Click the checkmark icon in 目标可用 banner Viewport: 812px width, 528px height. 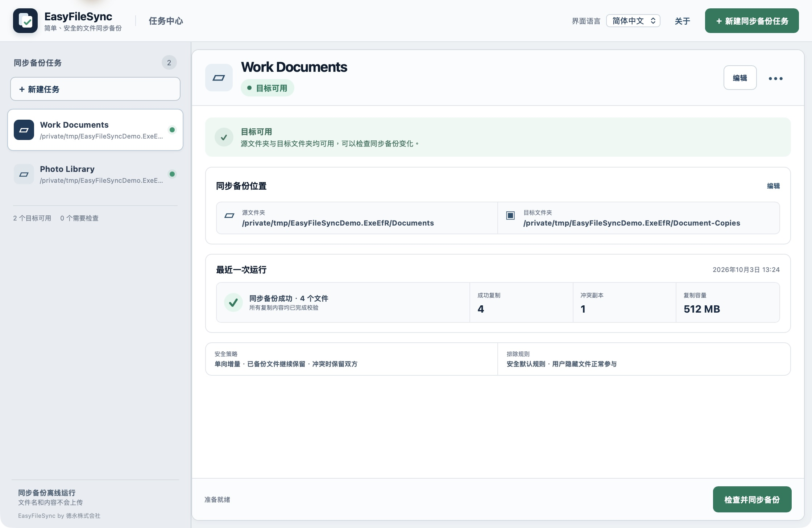pos(224,137)
